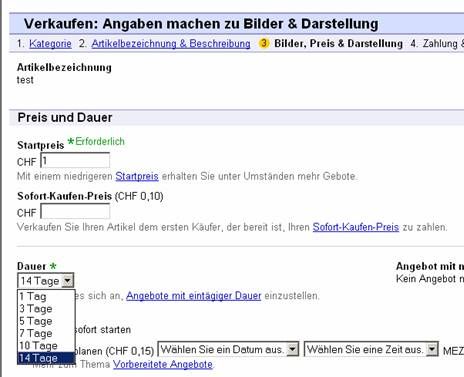The image size is (464, 377).
Task: Focus the Startpreis CHF input field
Action: pyautogui.click(x=75, y=161)
